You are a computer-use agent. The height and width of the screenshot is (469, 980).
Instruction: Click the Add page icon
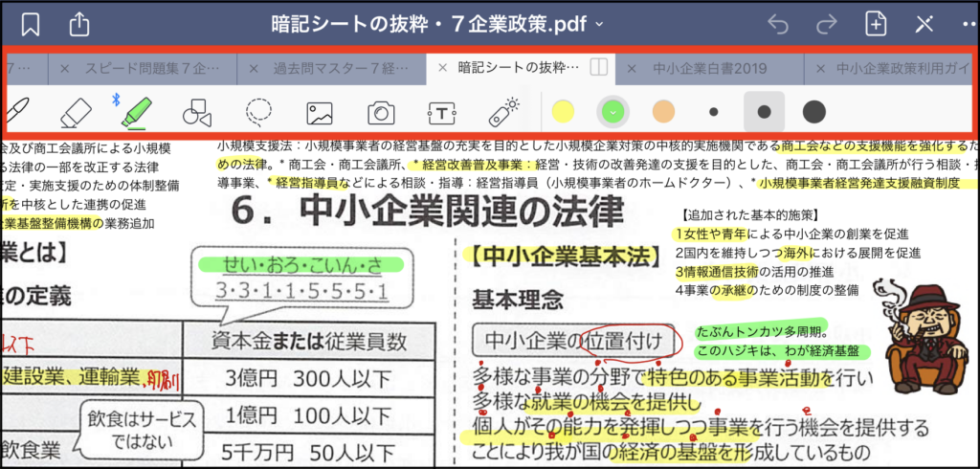pyautogui.click(x=875, y=24)
